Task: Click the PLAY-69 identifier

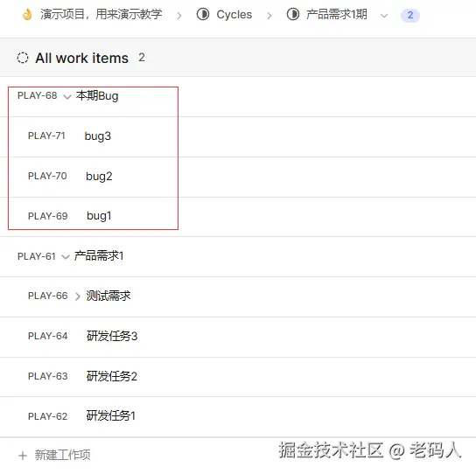Action: click(47, 216)
